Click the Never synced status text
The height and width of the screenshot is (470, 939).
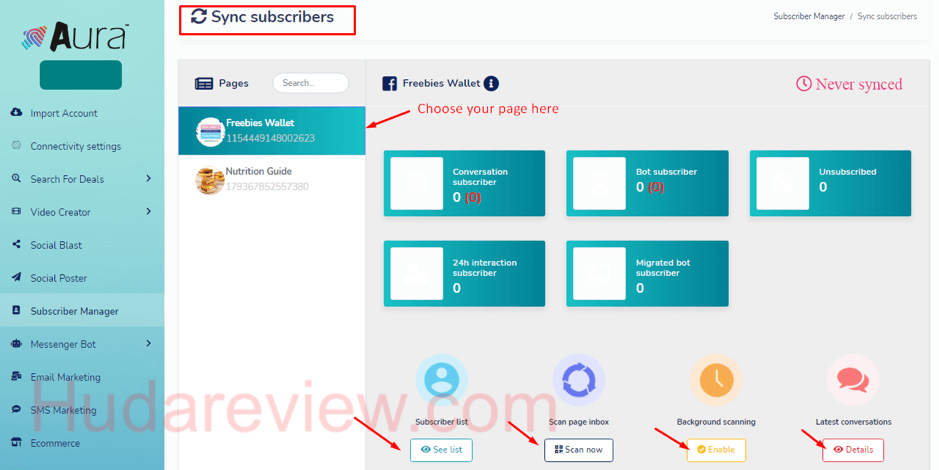(859, 84)
